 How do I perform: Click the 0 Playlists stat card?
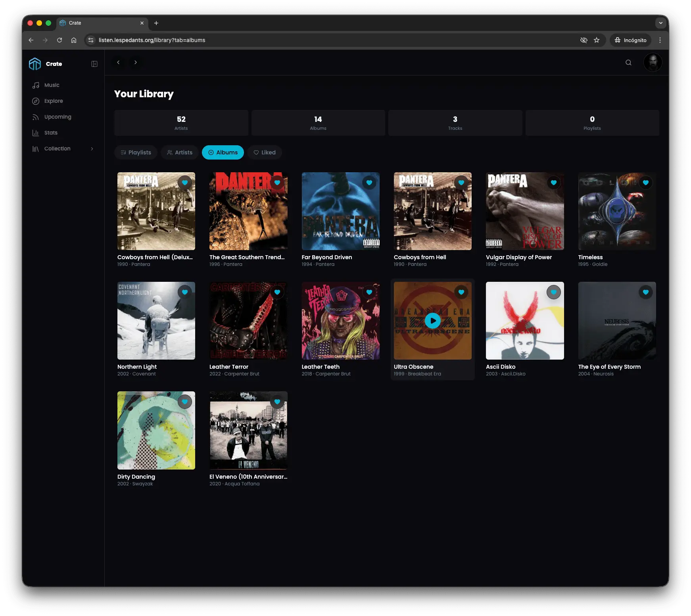(592, 123)
